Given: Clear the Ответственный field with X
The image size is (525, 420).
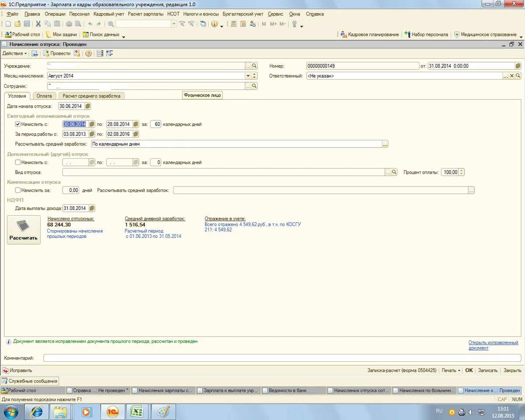Looking at the screenshot, I should [x=512, y=76].
